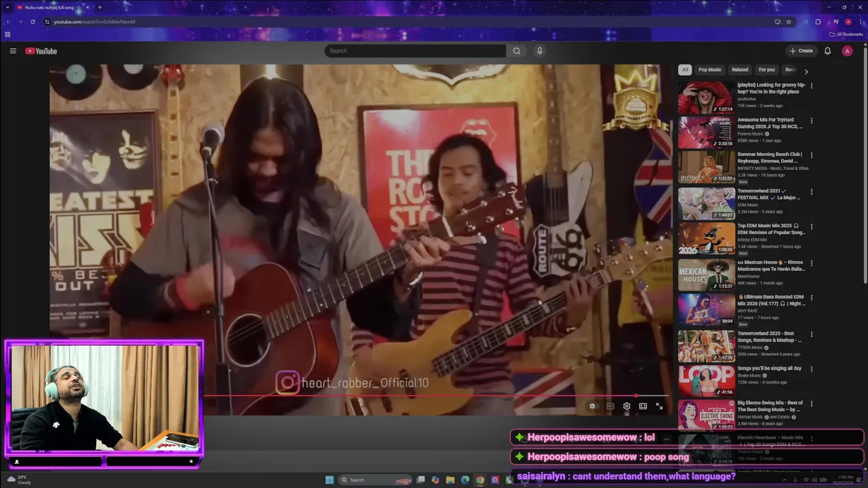Open Awesome Mix For TryHard Gaming thumbnail
Screen dimensions: 868x488
click(x=706, y=133)
